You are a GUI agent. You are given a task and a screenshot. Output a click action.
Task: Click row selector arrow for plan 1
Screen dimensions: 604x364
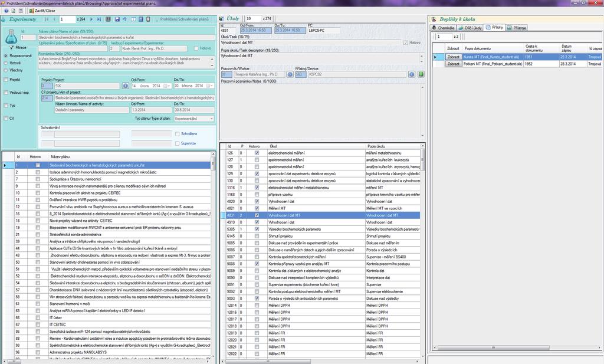5,165
